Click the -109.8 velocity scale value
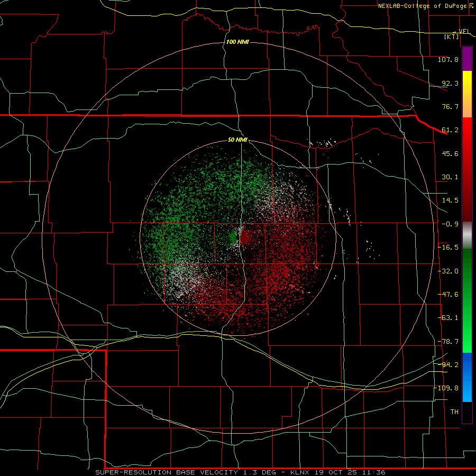This screenshot has height=476, width=476. click(446, 388)
